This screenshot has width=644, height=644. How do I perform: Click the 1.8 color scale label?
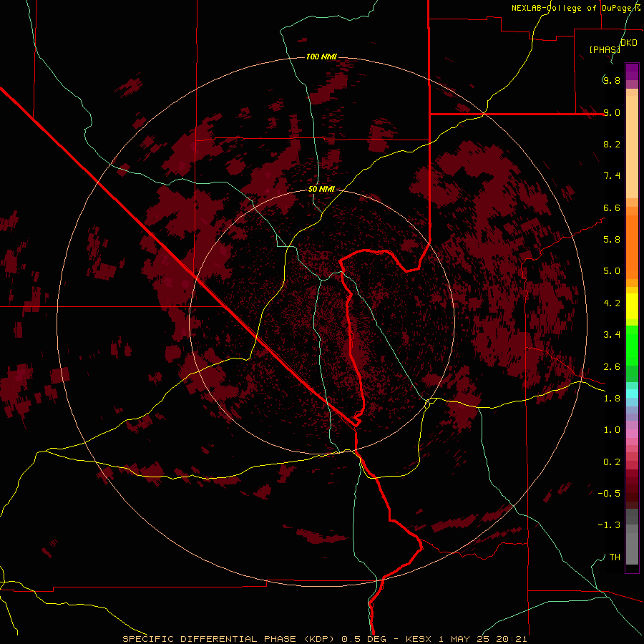pyautogui.click(x=612, y=399)
